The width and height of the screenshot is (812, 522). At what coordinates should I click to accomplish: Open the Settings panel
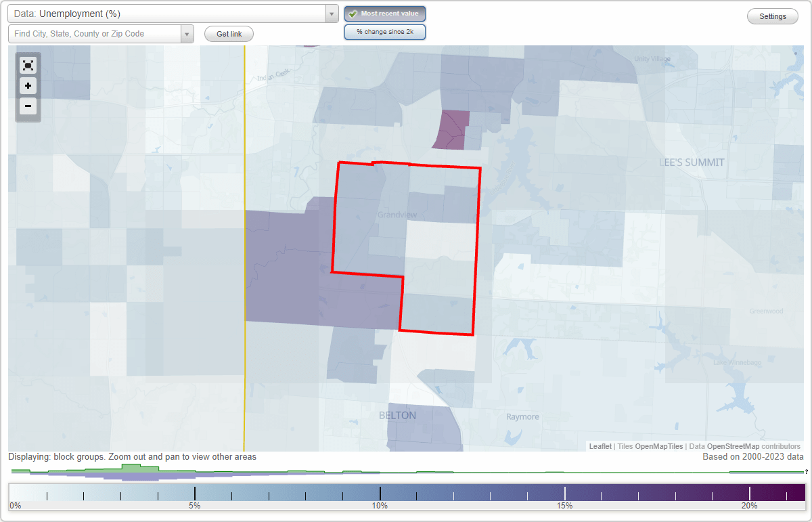pyautogui.click(x=772, y=16)
